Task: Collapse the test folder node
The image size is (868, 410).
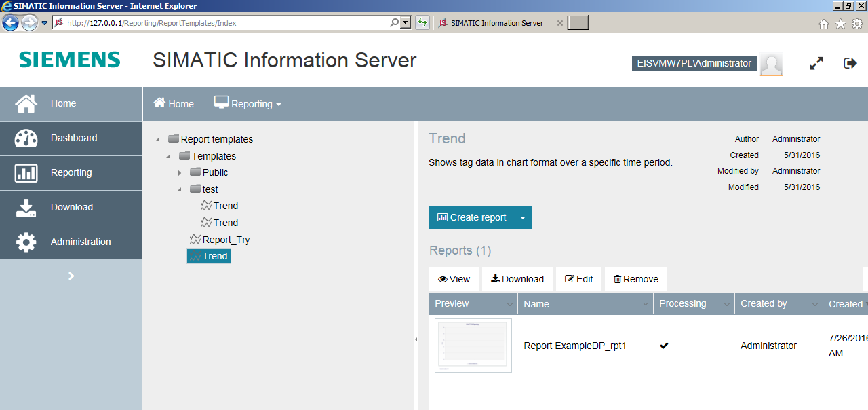Action: (180, 189)
